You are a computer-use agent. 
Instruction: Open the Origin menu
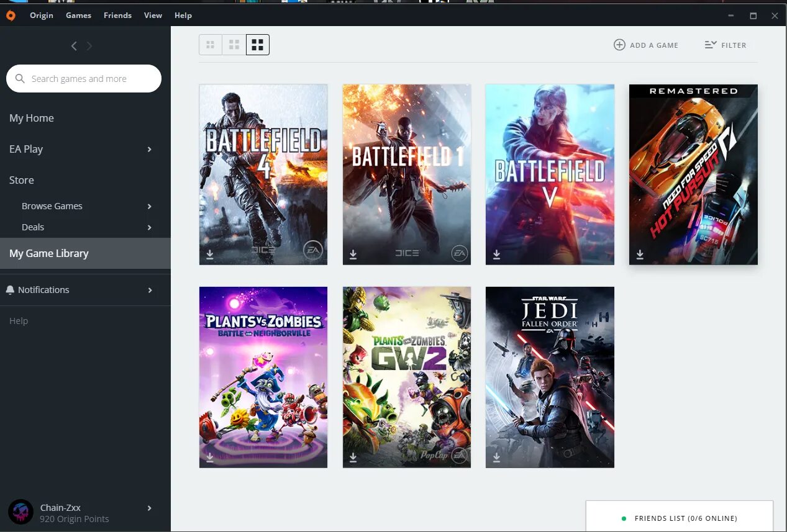pyautogui.click(x=42, y=16)
